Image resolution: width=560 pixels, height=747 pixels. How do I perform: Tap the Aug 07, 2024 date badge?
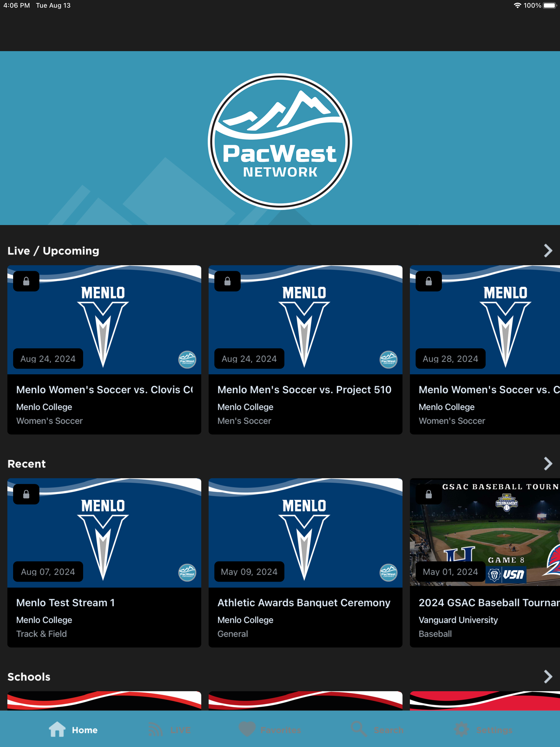point(48,572)
